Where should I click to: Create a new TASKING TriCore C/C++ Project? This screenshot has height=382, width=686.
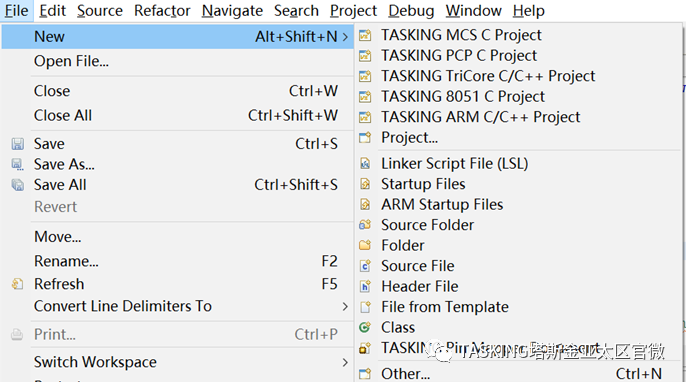(x=518, y=76)
